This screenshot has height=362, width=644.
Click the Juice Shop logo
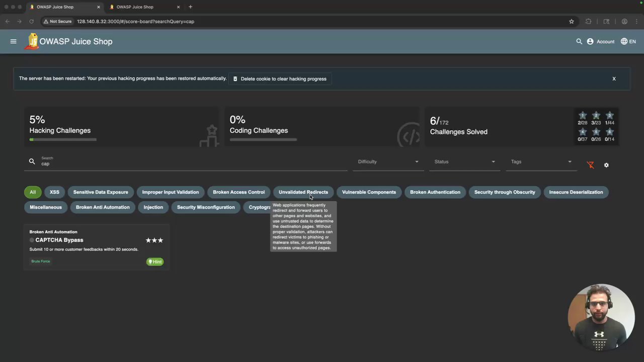tap(33, 41)
